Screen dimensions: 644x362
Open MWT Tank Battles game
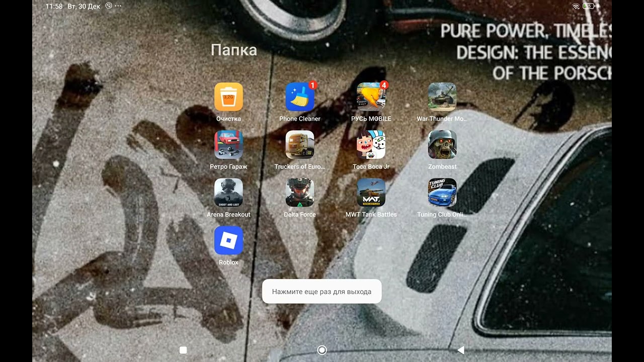click(371, 192)
